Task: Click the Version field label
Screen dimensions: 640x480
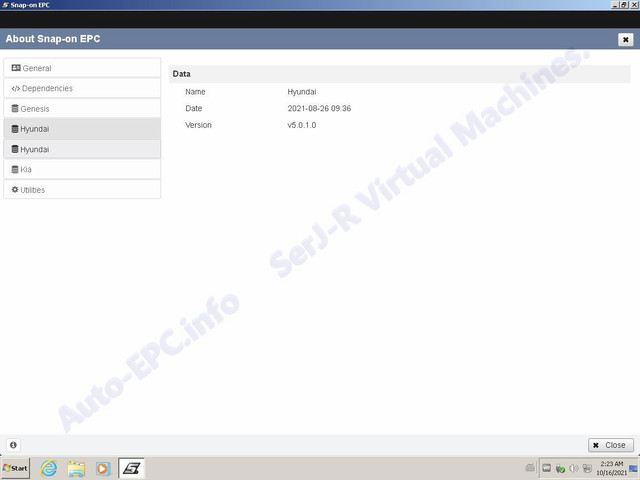Action: pos(198,125)
